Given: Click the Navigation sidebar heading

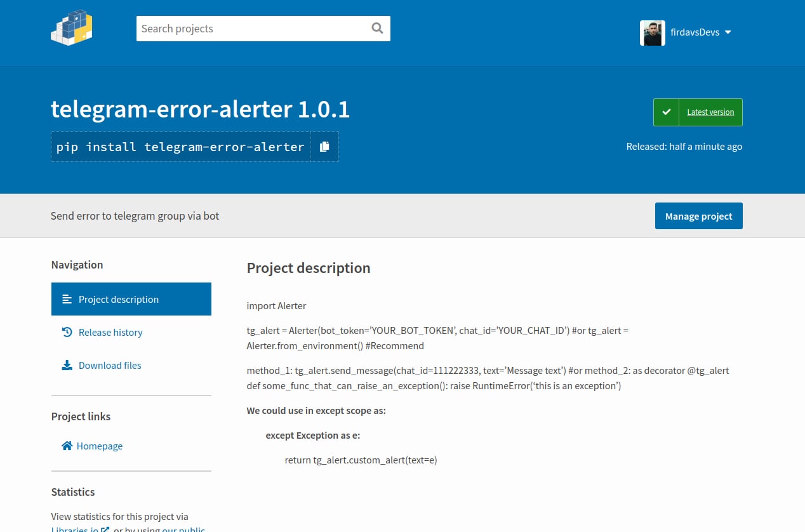Looking at the screenshot, I should [77, 265].
